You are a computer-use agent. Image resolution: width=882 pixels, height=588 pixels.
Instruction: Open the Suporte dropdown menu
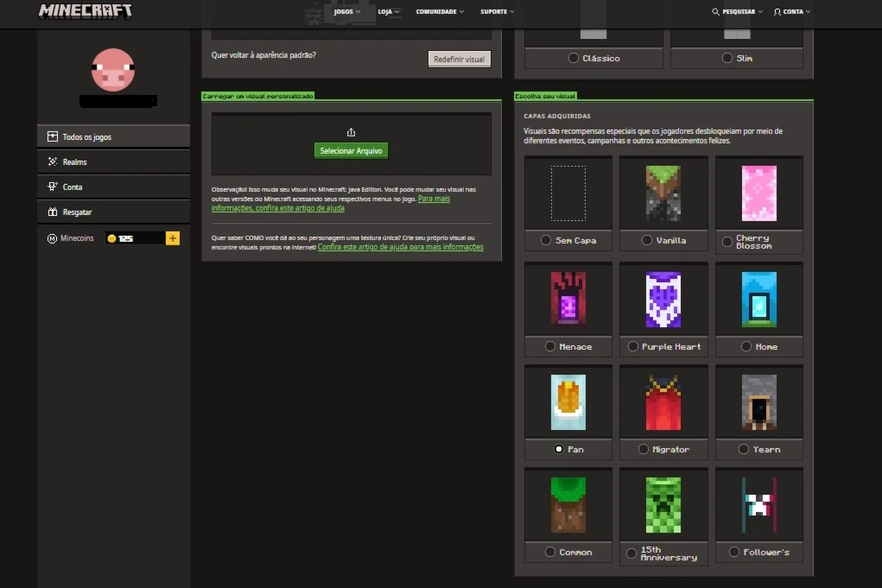[x=498, y=11]
